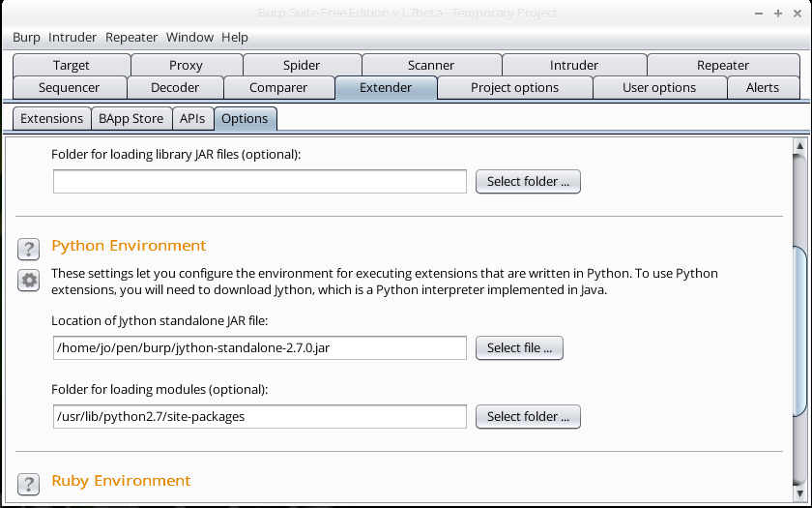This screenshot has height=508, width=812.
Task: Click the scrollbar up arrow
Action: coord(799,148)
